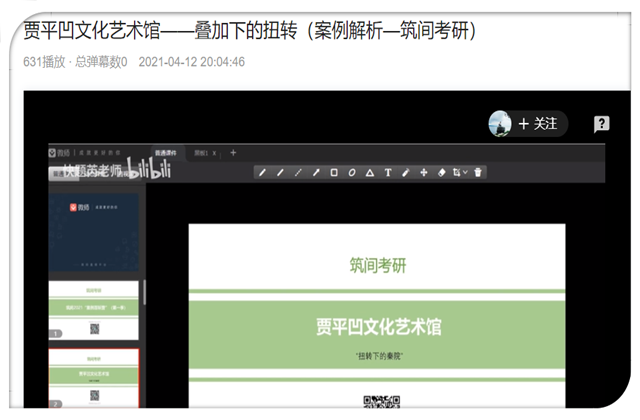
Task: Click the trash delete icon
Action: [479, 172]
